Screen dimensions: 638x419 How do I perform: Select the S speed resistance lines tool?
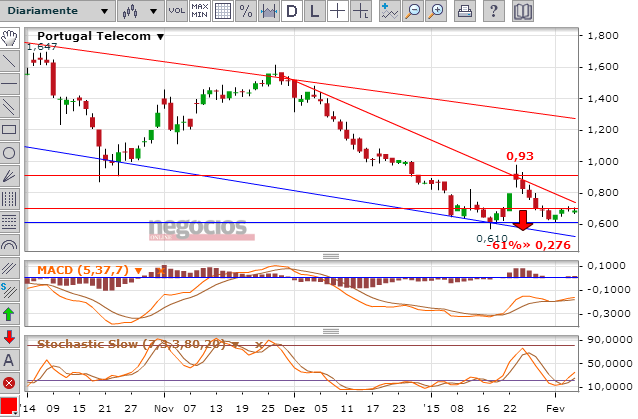9,291
